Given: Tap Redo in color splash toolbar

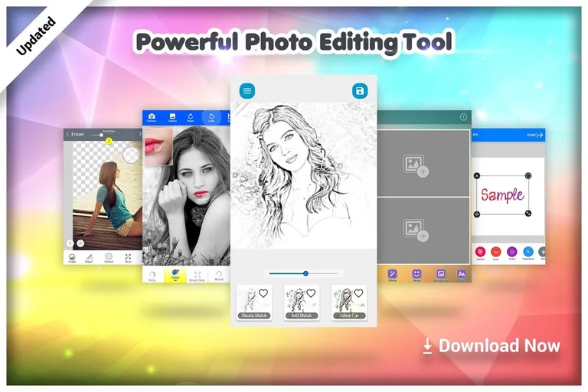Looking at the screenshot, I should 191,118.
